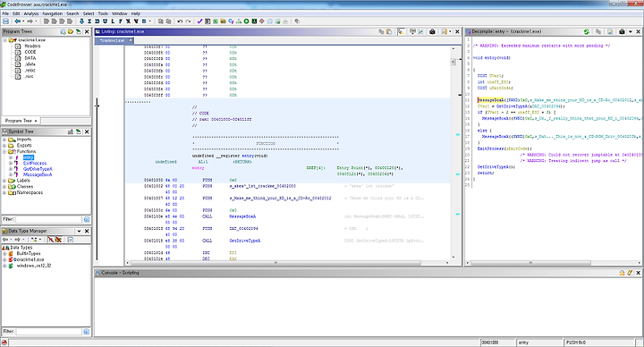Click the Decompiler refresh green arrows icon

pyautogui.click(x=587, y=31)
